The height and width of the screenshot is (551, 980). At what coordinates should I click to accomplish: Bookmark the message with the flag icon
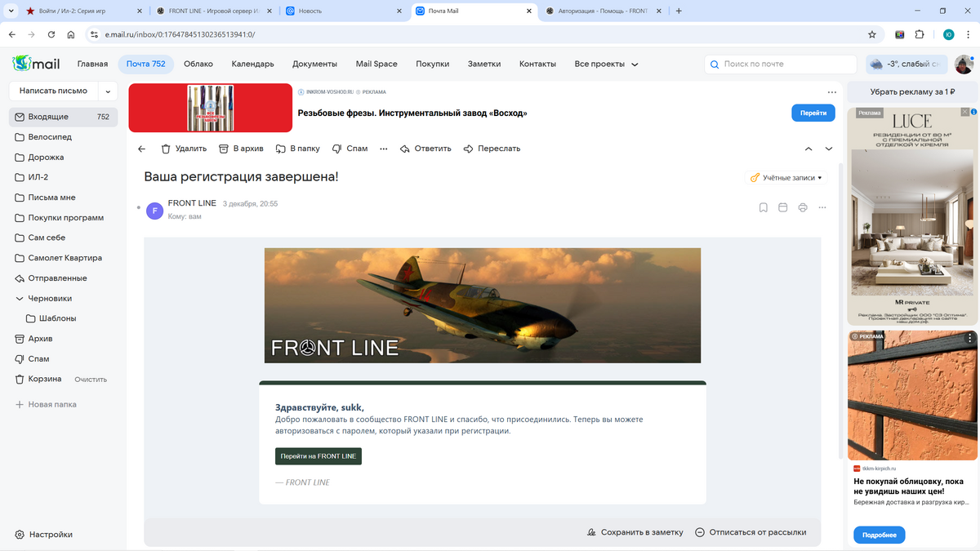[x=763, y=207]
